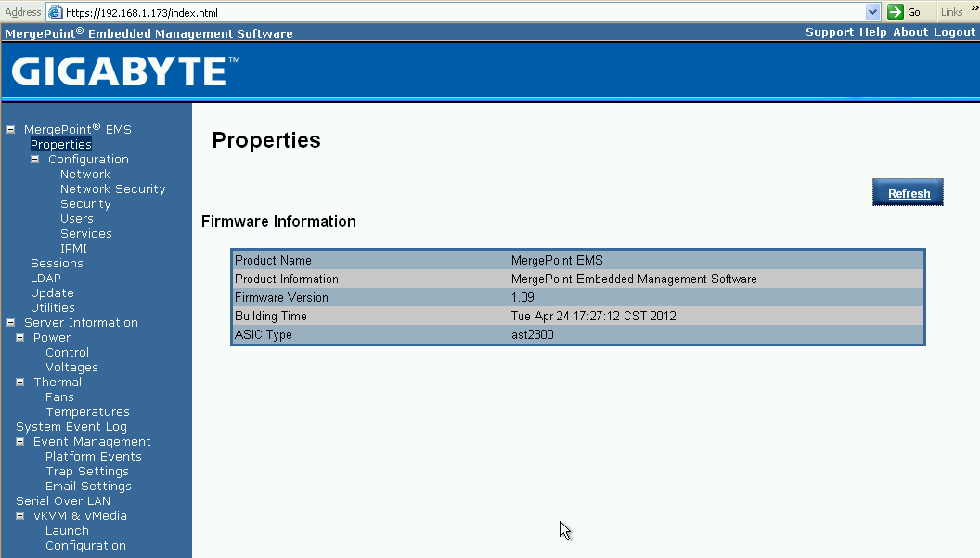Select the Server Information label
The height and width of the screenshot is (558, 980).
[81, 323]
